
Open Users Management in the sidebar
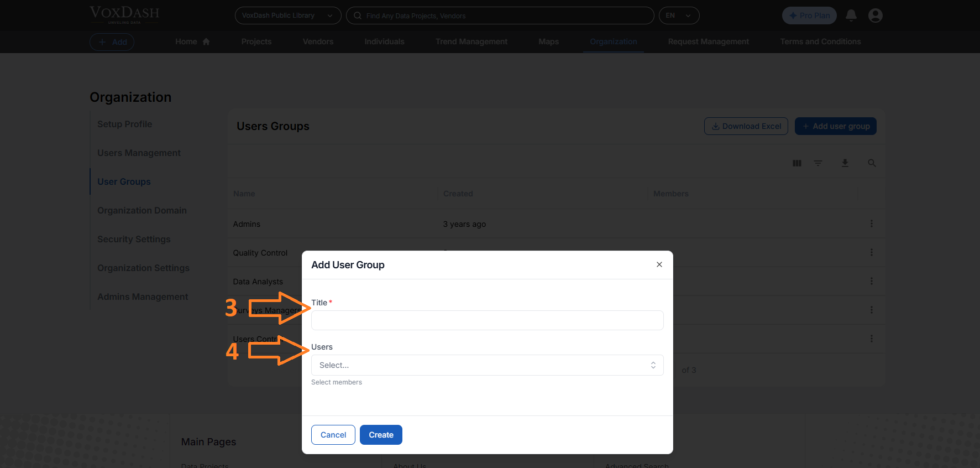(139, 153)
